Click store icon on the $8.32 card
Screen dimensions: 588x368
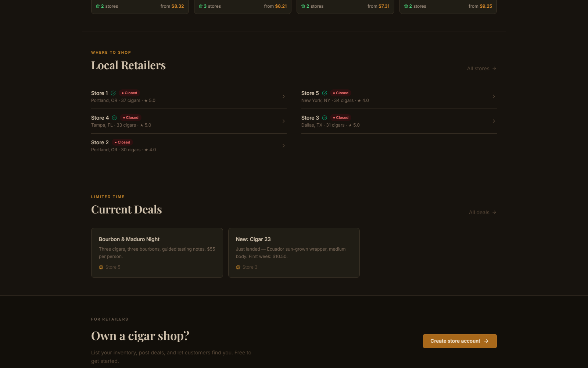(x=98, y=6)
